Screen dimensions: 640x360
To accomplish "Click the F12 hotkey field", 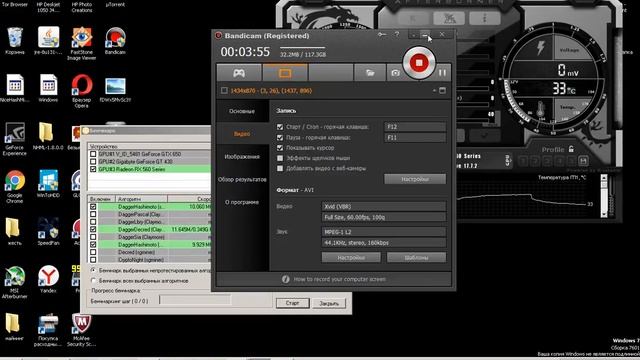I will point(415,127).
